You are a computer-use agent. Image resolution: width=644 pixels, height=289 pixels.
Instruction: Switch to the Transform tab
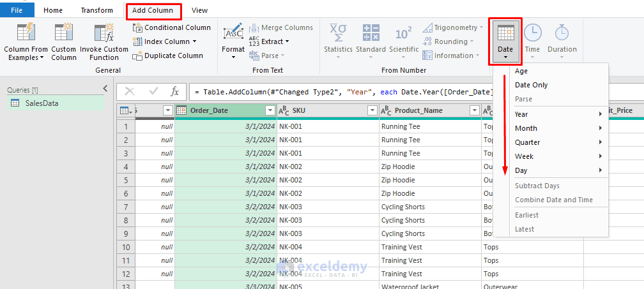(96, 10)
